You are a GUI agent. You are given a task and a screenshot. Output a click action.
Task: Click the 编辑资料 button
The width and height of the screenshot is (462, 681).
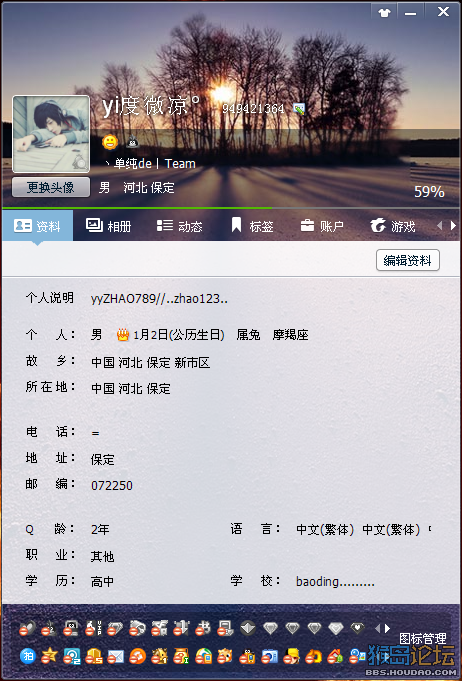click(x=408, y=260)
